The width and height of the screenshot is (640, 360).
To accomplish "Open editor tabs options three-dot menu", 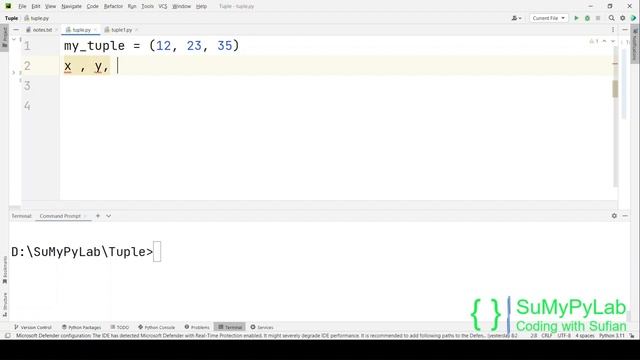I will [x=613, y=30].
